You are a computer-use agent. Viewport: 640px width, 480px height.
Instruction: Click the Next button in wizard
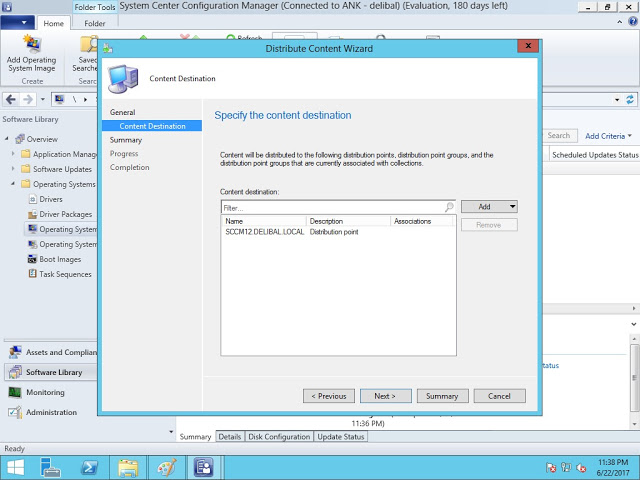pyautogui.click(x=385, y=396)
